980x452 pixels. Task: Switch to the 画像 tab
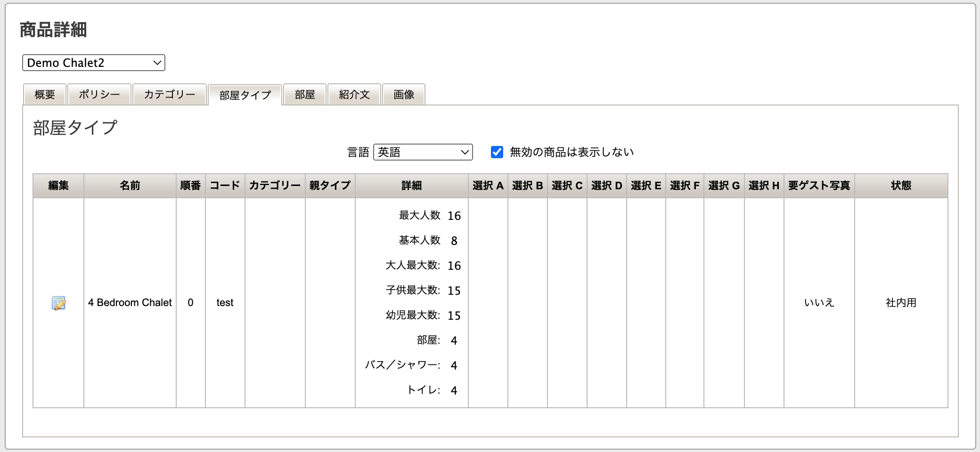(404, 95)
